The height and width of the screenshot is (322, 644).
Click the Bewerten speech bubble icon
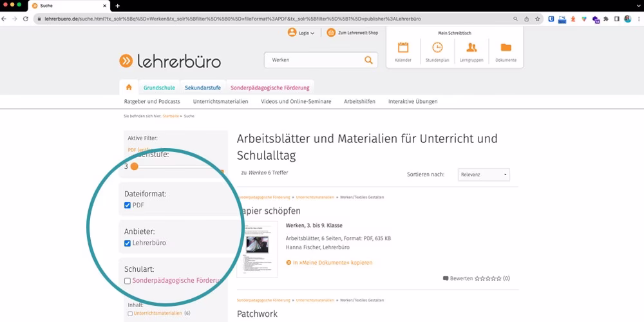click(446, 278)
